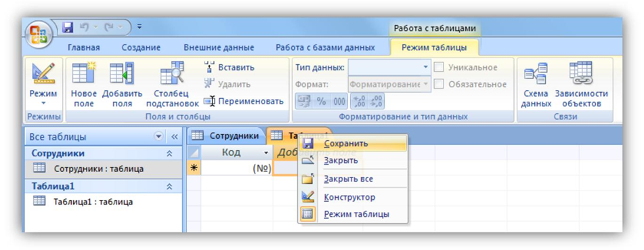This screenshot has height=250, width=644.
Task: Click the Save icon in quick access toolbar
Action: (67, 28)
